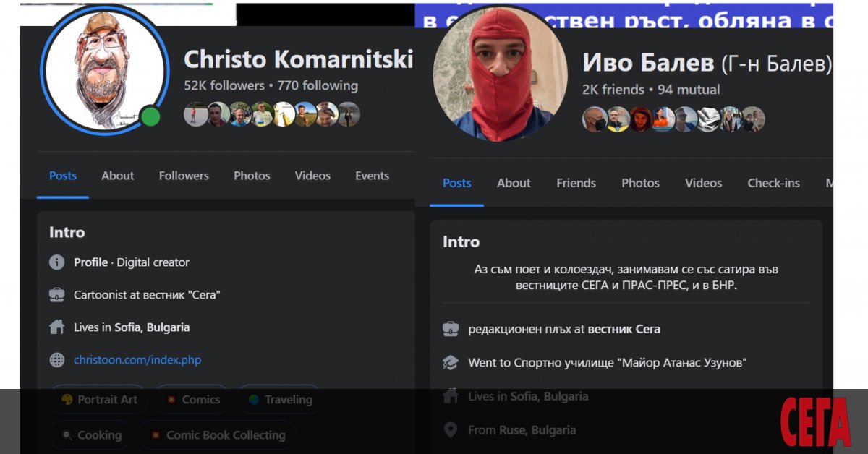Click briefcase icon beside редакционен плъх

coord(451,329)
